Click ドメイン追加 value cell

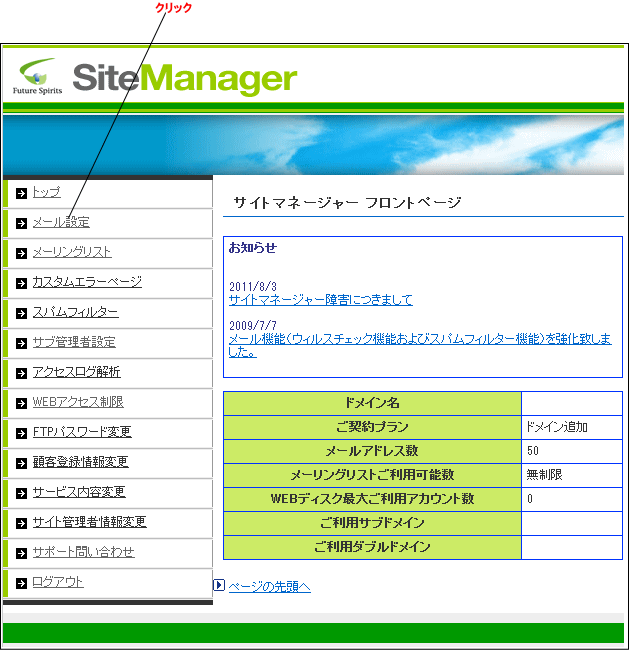coord(572,427)
